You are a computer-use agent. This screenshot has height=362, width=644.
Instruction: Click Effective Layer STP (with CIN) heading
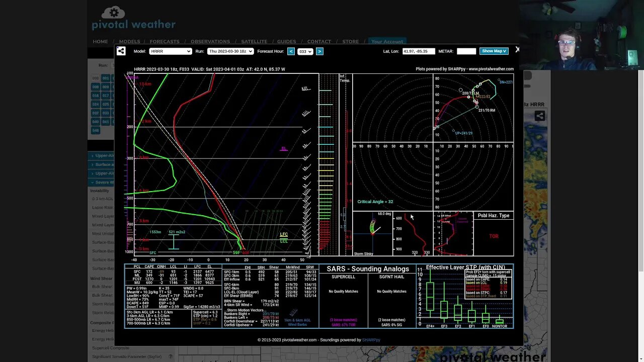pyautogui.click(x=465, y=267)
